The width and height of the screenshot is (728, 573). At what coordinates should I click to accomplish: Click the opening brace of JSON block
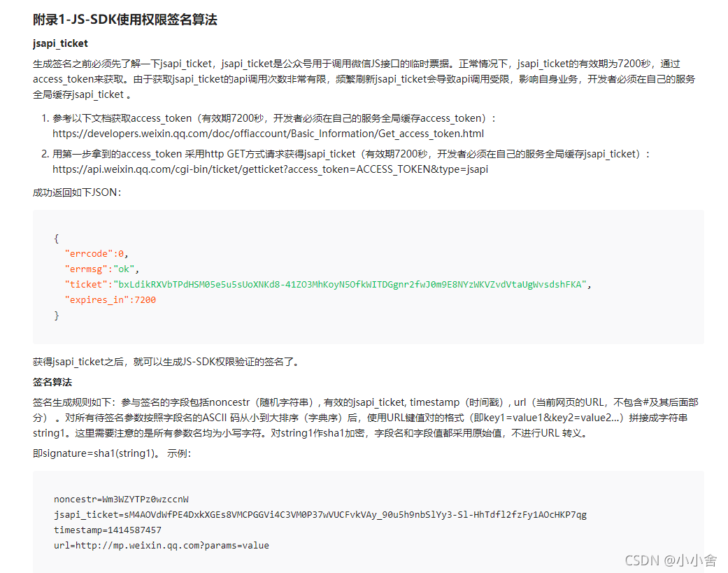coord(57,238)
